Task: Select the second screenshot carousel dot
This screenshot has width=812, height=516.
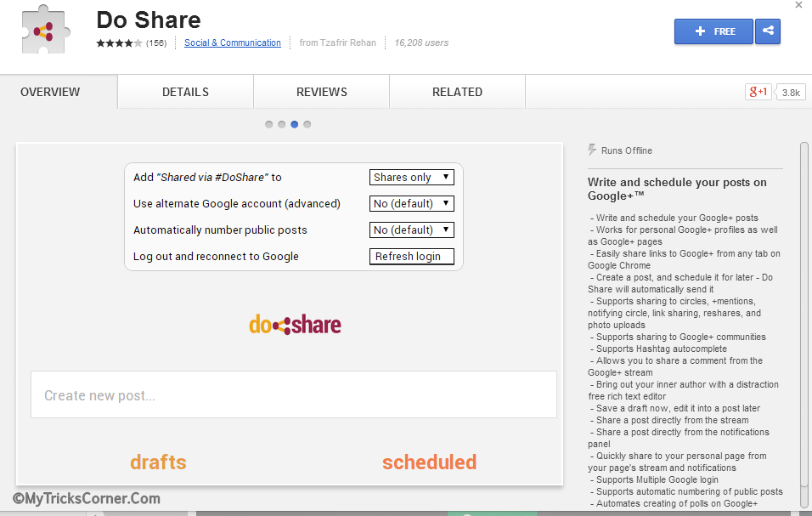Action: [282, 124]
